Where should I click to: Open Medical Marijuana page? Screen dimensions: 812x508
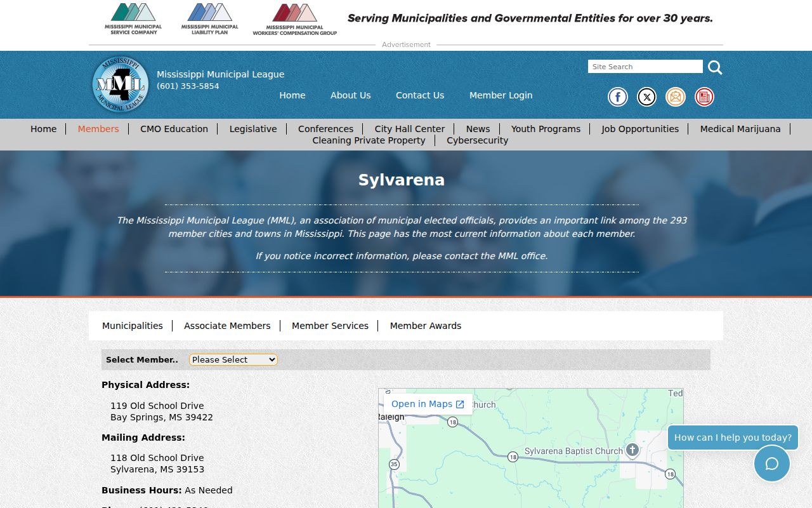point(740,129)
